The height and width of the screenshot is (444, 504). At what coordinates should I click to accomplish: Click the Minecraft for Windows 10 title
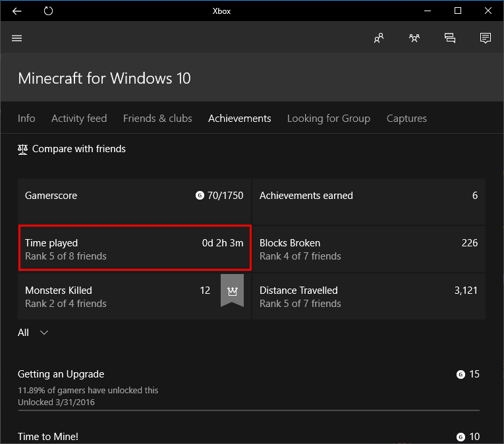tap(105, 78)
